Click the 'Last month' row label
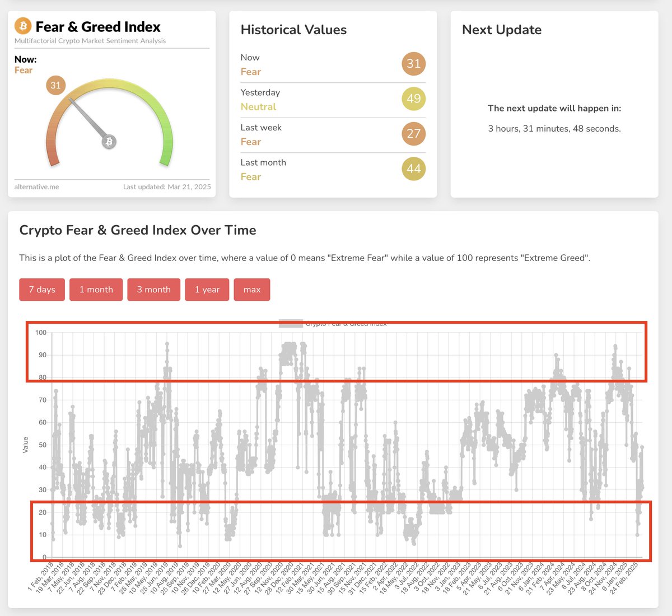 point(263,162)
